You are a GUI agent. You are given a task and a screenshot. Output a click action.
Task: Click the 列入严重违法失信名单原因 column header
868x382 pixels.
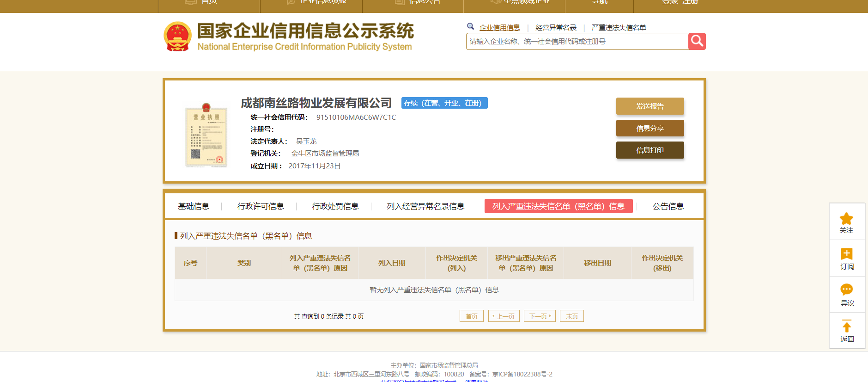(320, 263)
